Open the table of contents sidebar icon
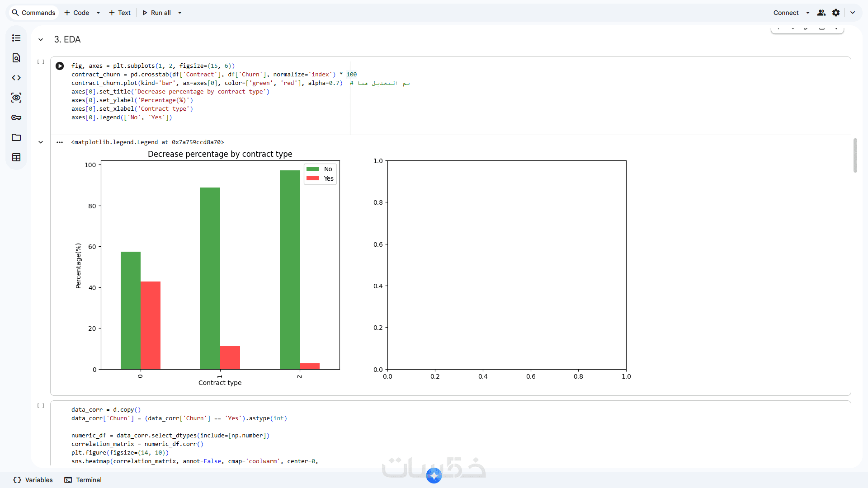Image resolution: width=868 pixels, height=488 pixels. point(16,38)
